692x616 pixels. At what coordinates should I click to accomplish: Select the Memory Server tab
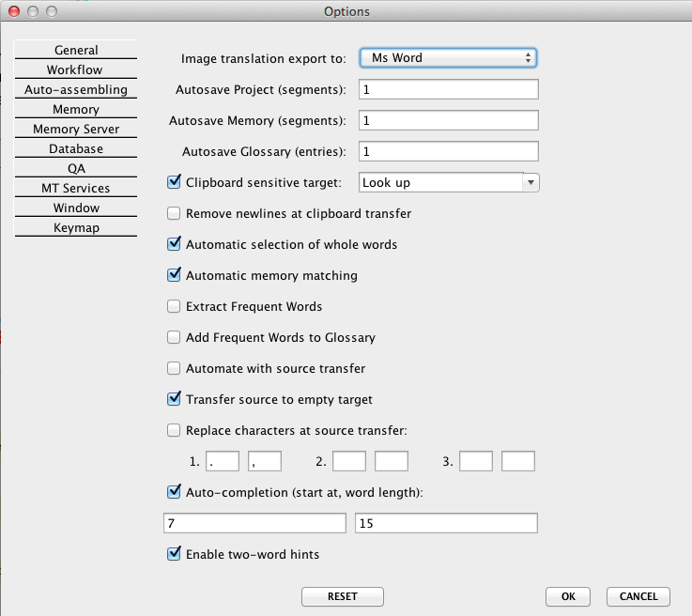[x=75, y=130]
